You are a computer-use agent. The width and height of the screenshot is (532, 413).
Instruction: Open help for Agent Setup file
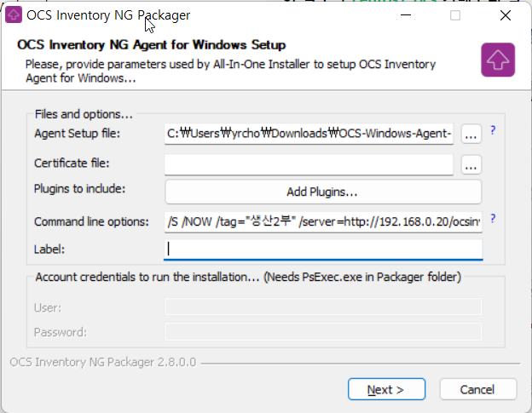click(493, 130)
